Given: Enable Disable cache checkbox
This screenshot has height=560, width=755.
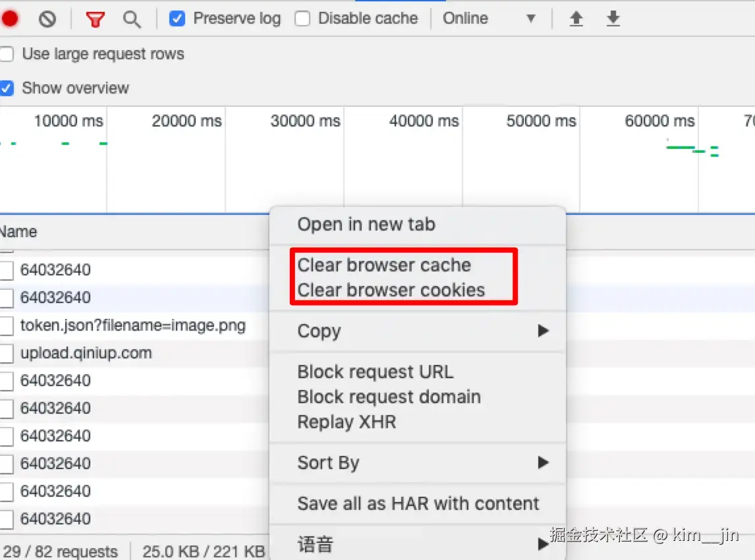Looking at the screenshot, I should 302,18.
